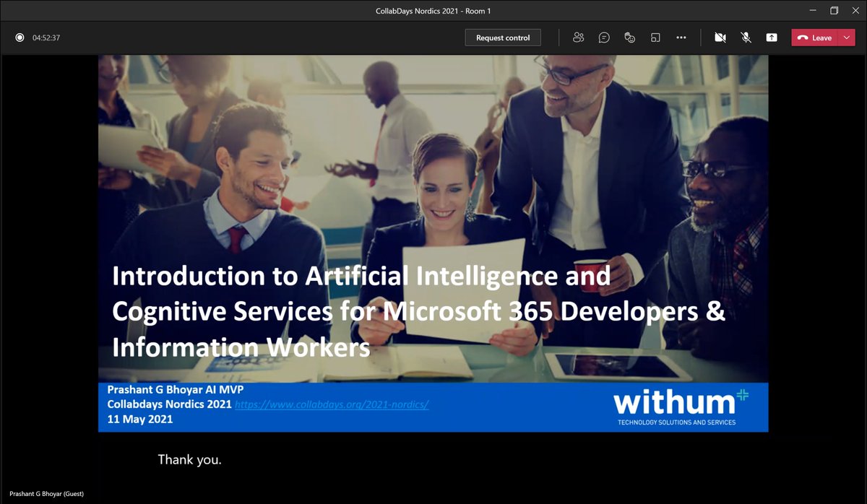The image size is (867, 504).
Task: Click the Request control button
Action: tap(503, 38)
